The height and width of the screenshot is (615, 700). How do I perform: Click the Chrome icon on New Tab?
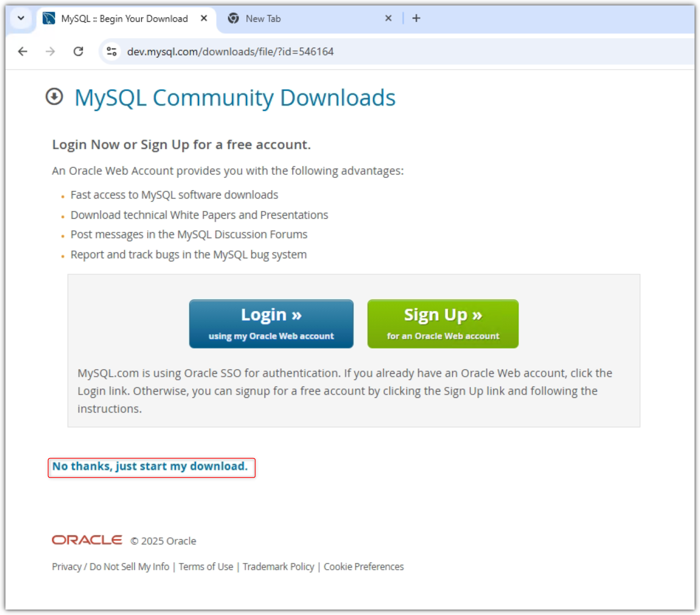coord(233,18)
